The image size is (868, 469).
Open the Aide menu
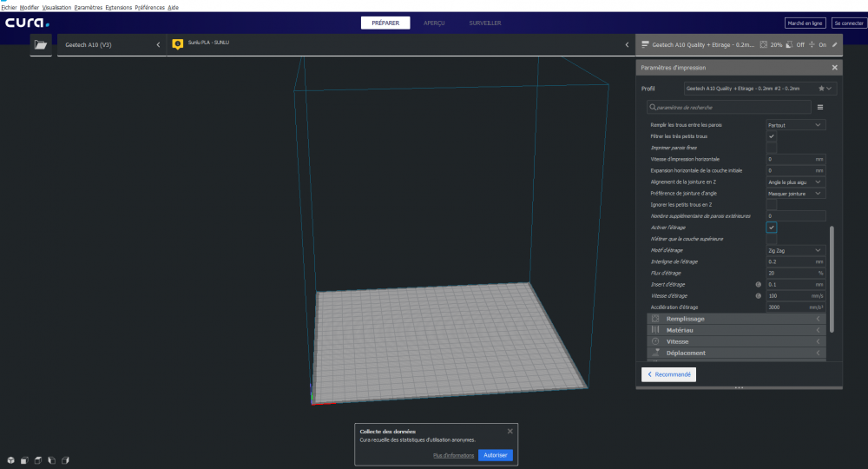click(x=173, y=7)
